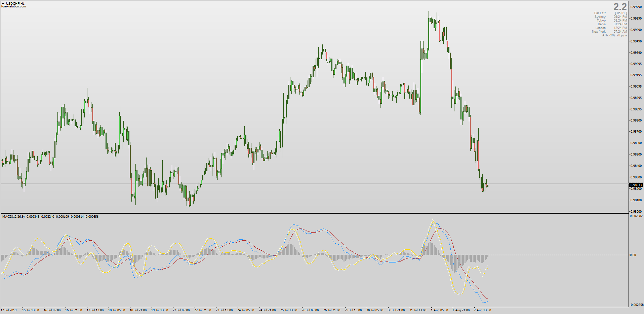This screenshot has height=314, width=644.
Task: Click the MACD zero level label 0.00
Action: coord(633,255)
